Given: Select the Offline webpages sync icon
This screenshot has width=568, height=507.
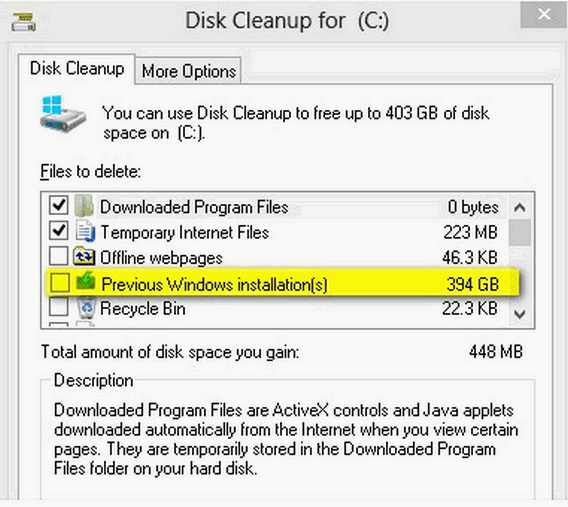Looking at the screenshot, I should [84, 256].
